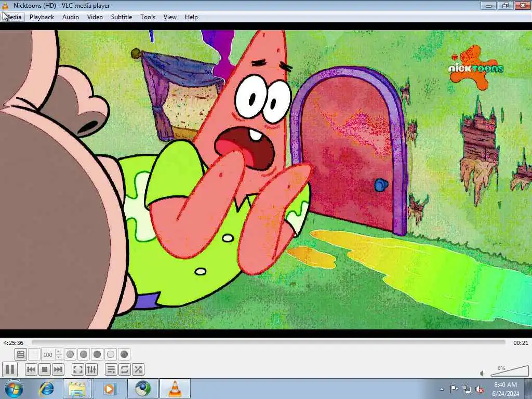
Task: Click the playback seek bar
Action: pos(269,343)
